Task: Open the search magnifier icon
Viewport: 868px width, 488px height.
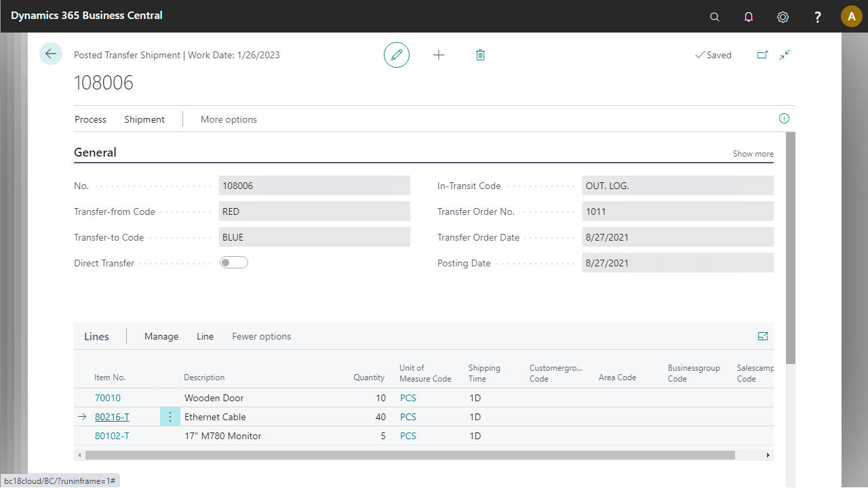Action: click(x=715, y=17)
